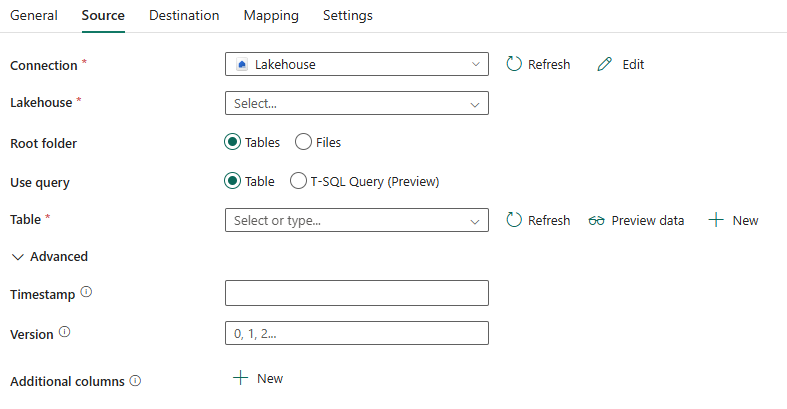Viewport: 787px width, 409px height.
Task: Select the Files root folder radio button
Action: 304,142
